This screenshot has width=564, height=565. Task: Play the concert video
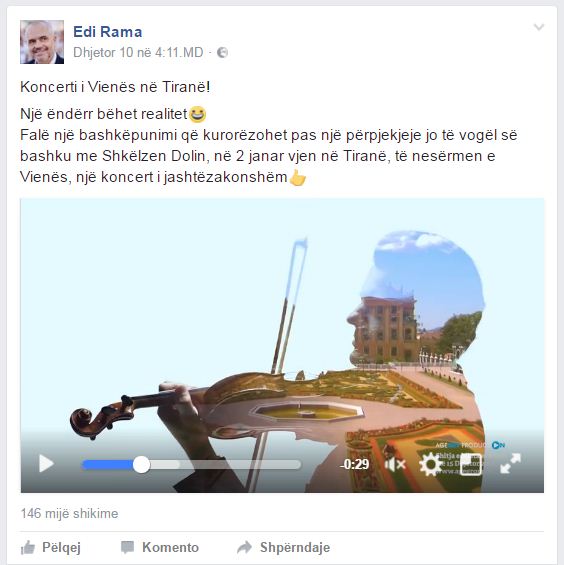tap(46, 463)
